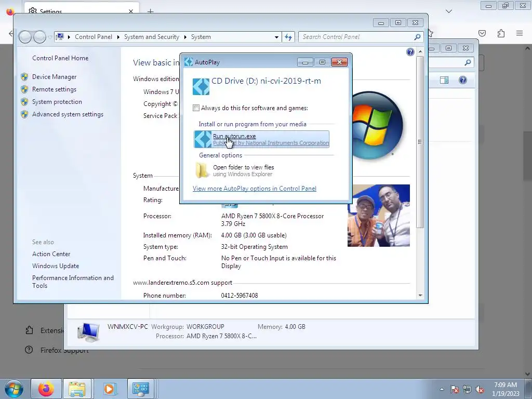Open Advanced system settings

tap(68, 114)
